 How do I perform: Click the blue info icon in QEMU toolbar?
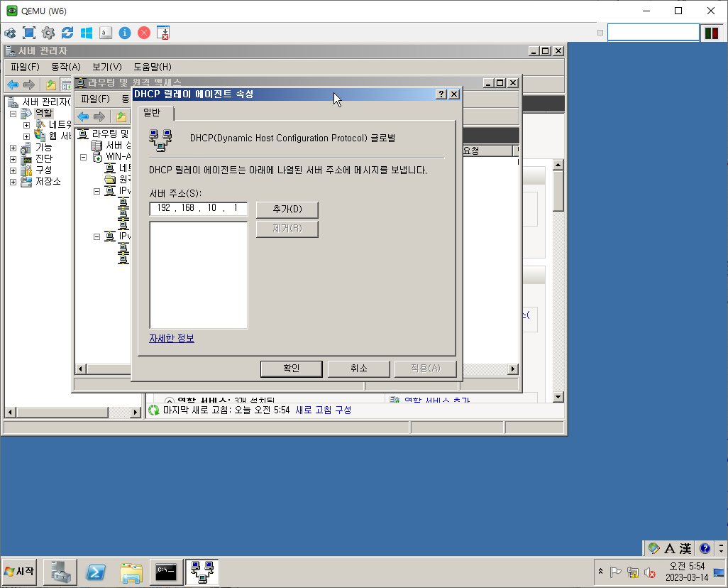(x=125, y=33)
